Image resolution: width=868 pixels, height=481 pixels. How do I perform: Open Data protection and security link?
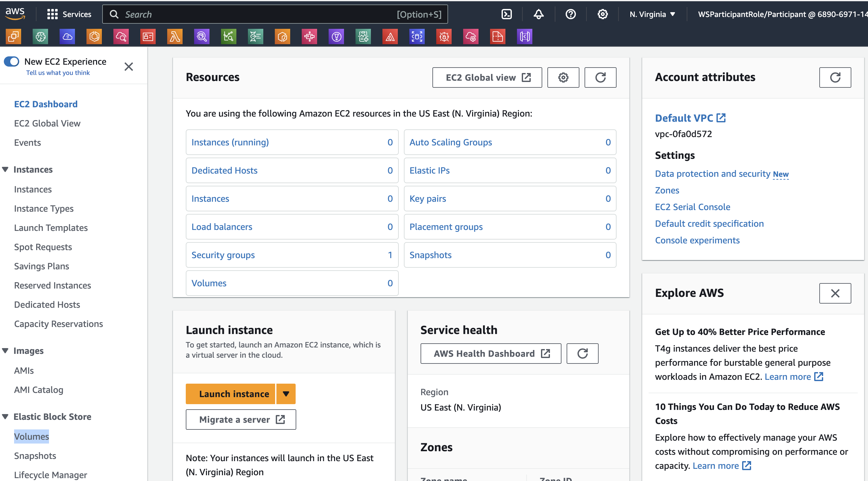[713, 174]
